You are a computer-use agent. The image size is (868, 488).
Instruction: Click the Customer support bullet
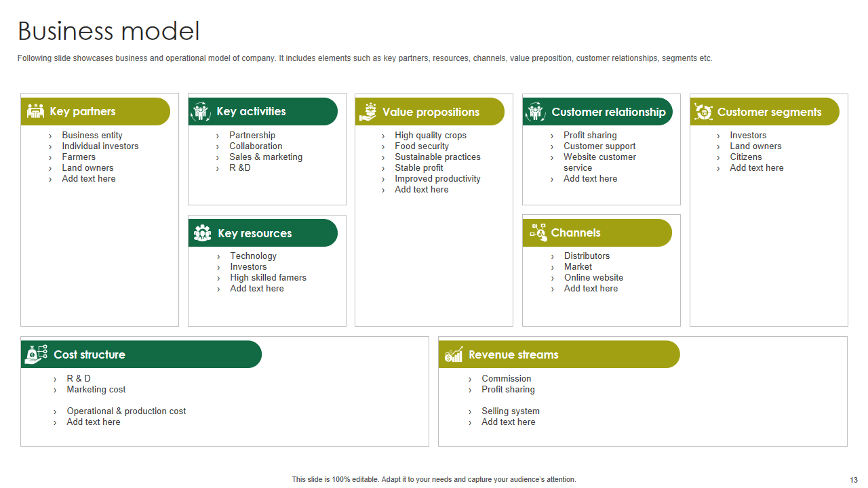(599, 146)
